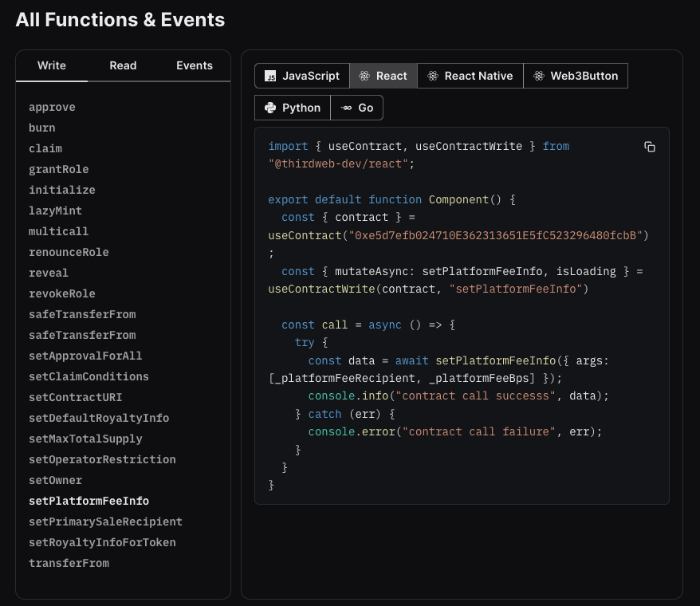The height and width of the screenshot is (606, 700).
Task: Open the Events tab
Action: click(x=195, y=65)
